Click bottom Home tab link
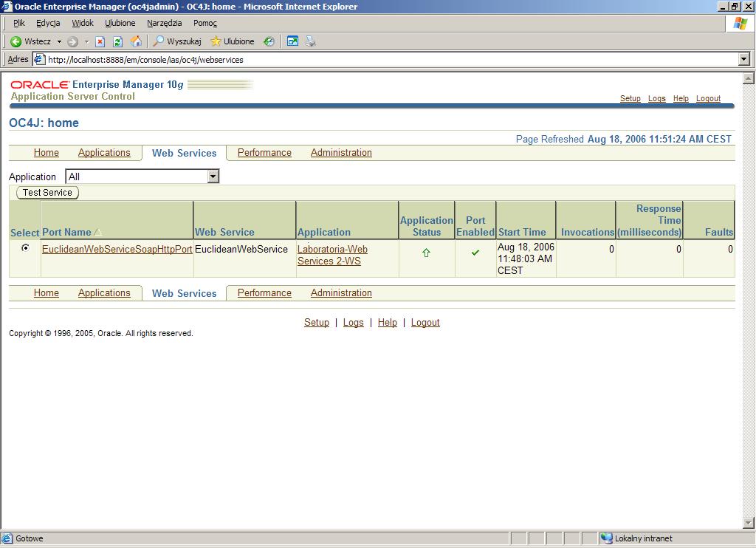This screenshot has height=548, width=756. (47, 292)
